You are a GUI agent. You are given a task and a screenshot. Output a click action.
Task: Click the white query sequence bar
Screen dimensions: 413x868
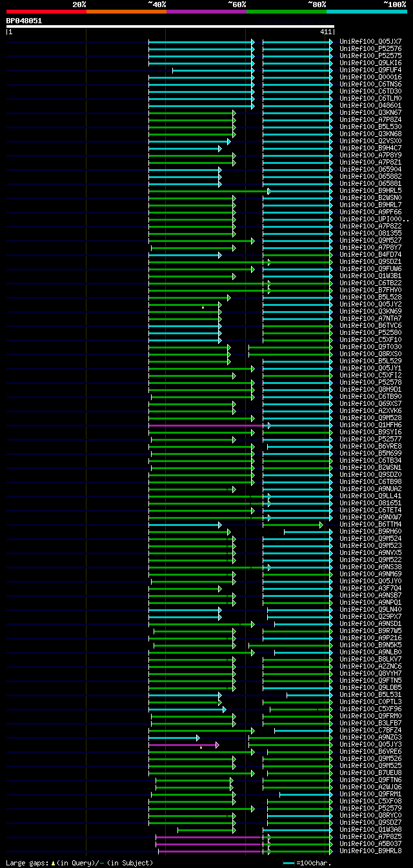click(x=170, y=26)
